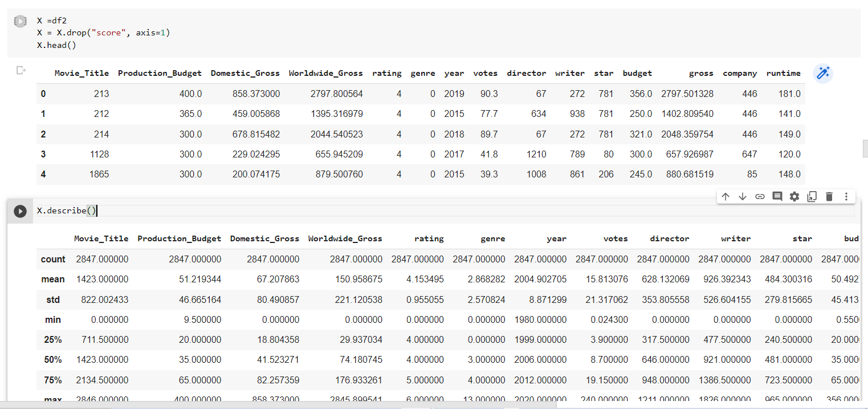The height and width of the screenshot is (409, 868).
Task: Copy link to cell icon
Action: [x=759, y=196]
